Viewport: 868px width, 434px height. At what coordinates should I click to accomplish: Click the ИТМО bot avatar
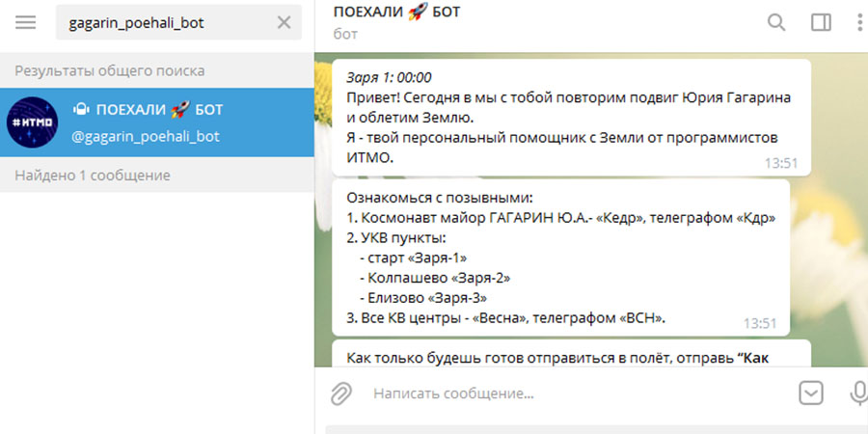pyautogui.click(x=32, y=122)
